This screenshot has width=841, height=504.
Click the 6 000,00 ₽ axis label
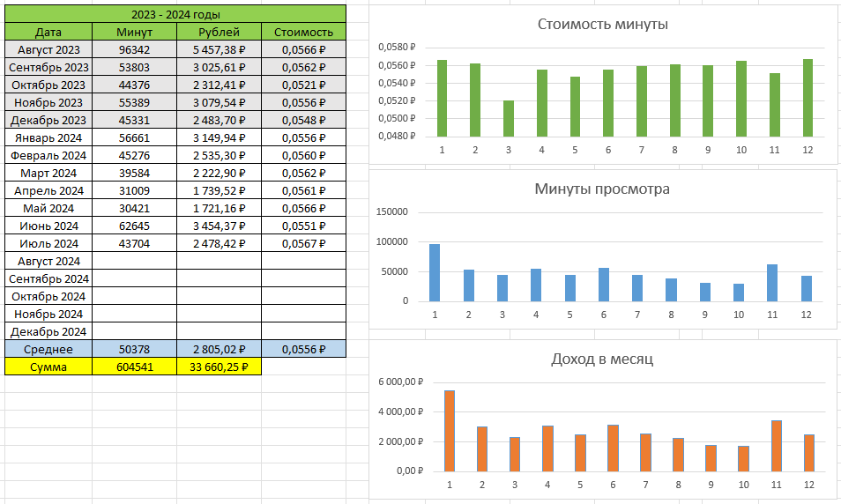click(400, 382)
